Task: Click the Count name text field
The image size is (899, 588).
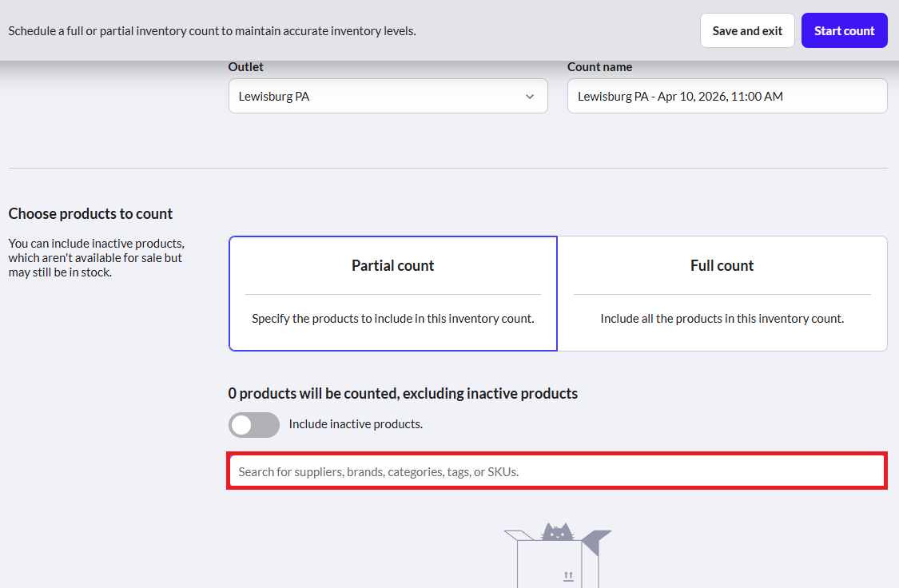Action: [x=727, y=97]
